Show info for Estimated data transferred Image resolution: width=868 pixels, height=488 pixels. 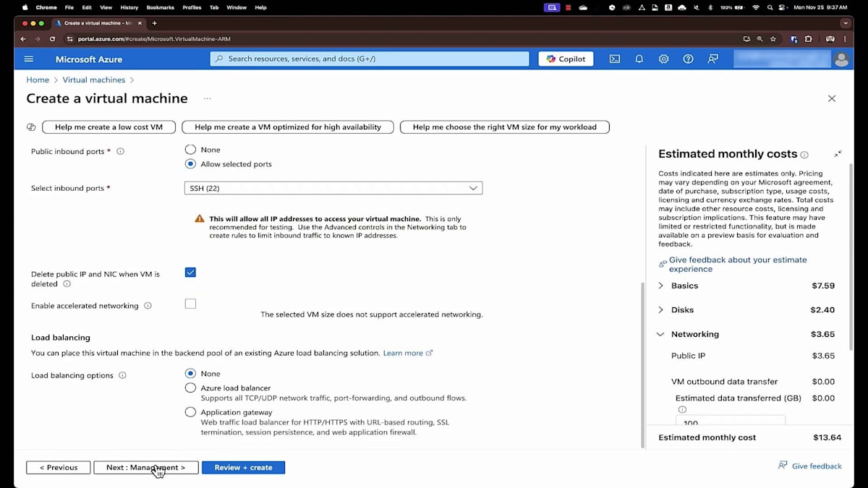(682, 409)
